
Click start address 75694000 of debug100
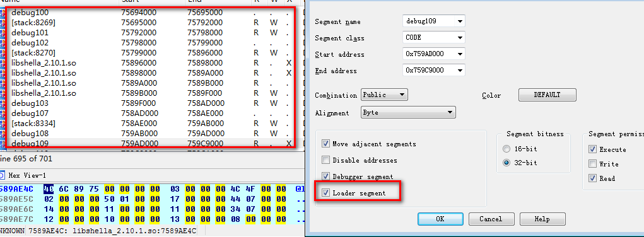pos(139,13)
